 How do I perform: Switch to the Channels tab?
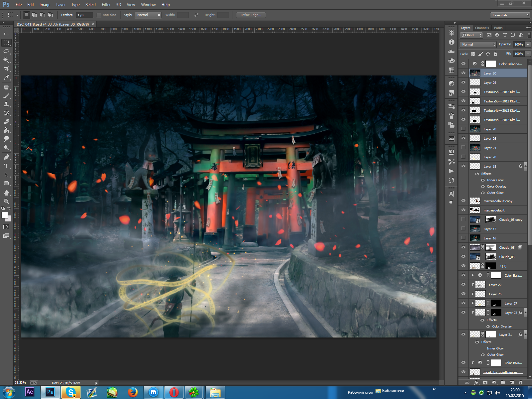click(x=482, y=28)
